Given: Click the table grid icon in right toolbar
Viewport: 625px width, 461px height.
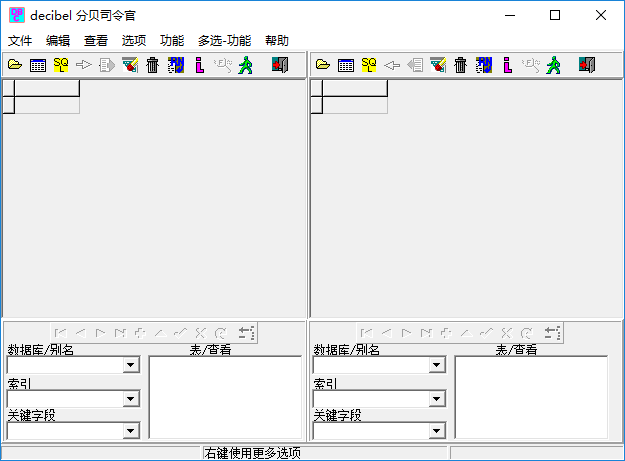Looking at the screenshot, I should pos(346,65).
